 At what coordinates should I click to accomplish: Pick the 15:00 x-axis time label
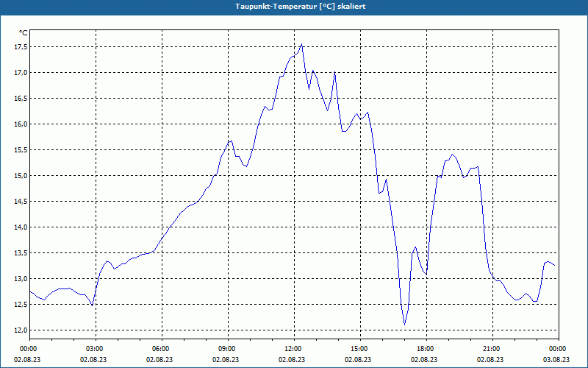358,349
